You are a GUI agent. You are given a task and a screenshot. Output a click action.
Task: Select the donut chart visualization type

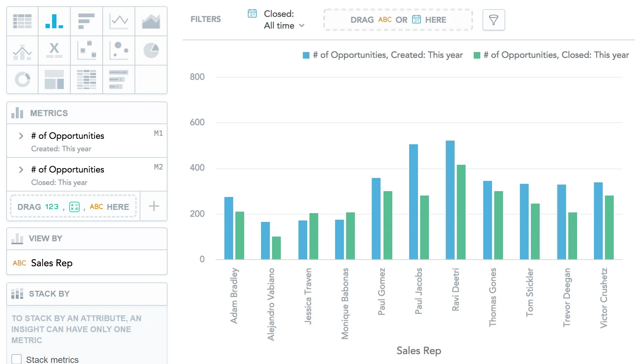tap(22, 79)
